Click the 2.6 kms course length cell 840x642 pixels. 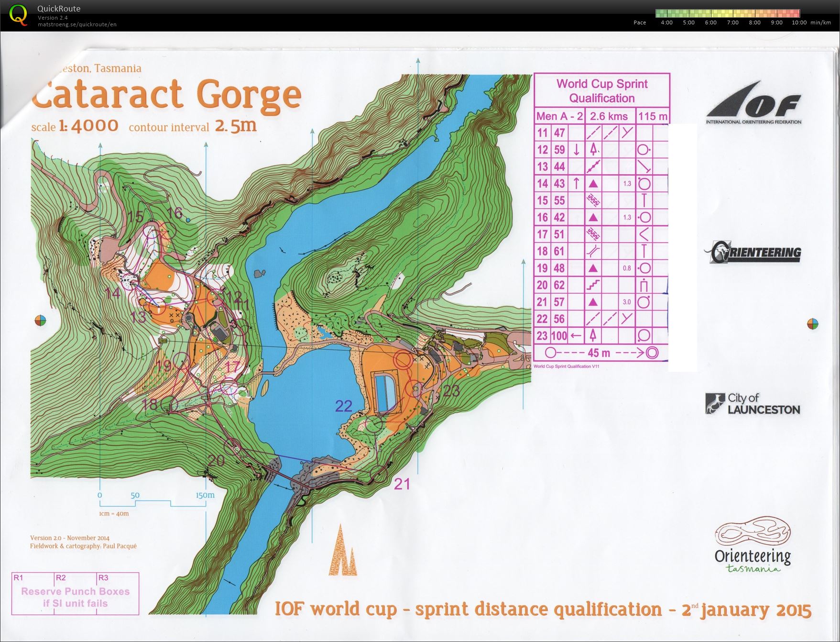609,116
